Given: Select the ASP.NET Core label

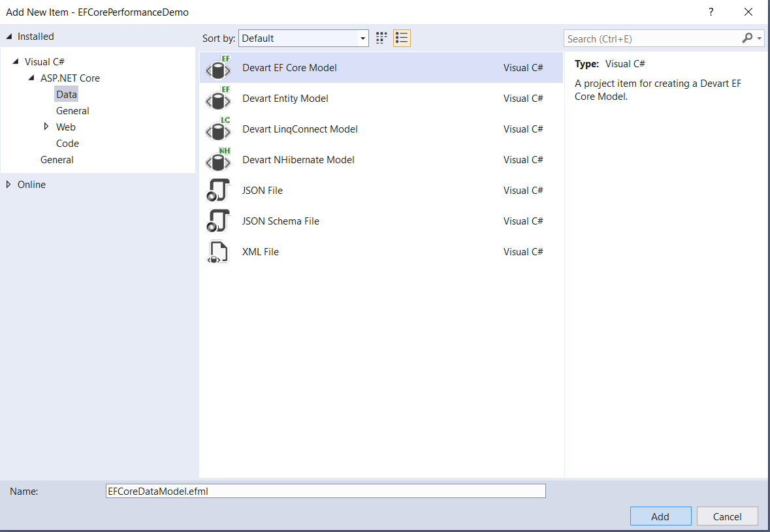Looking at the screenshot, I should [x=71, y=78].
